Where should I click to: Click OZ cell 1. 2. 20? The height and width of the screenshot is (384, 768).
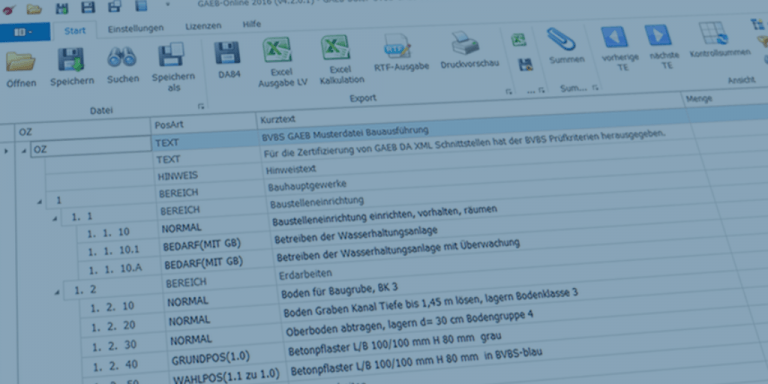(114, 325)
